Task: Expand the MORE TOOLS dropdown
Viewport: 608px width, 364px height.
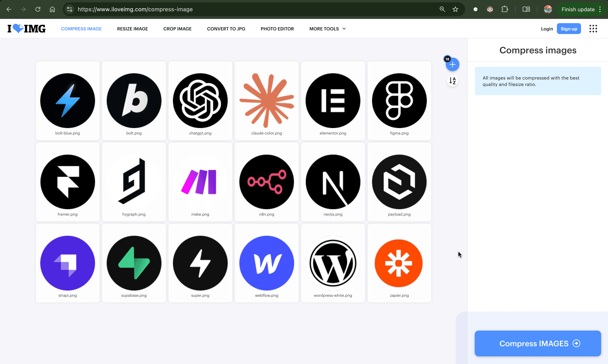Action: (327, 29)
